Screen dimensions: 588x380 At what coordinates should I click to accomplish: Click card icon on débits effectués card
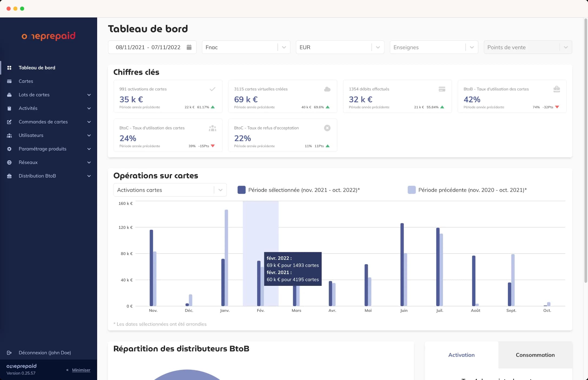pyautogui.click(x=442, y=89)
